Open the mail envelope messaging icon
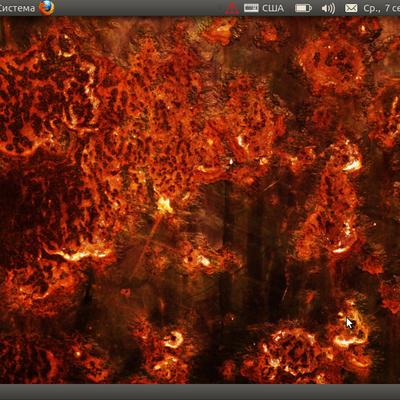The width and height of the screenshot is (400, 400). tap(351, 8)
